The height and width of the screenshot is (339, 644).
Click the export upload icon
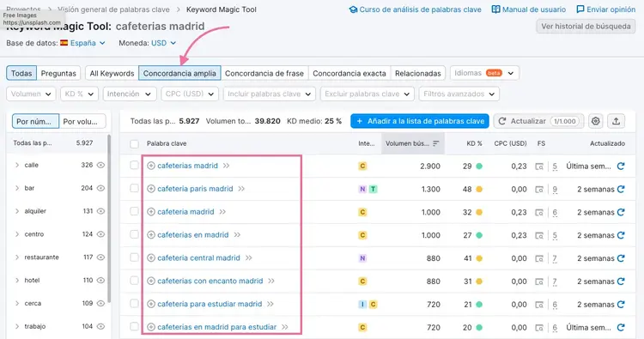point(616,121)
